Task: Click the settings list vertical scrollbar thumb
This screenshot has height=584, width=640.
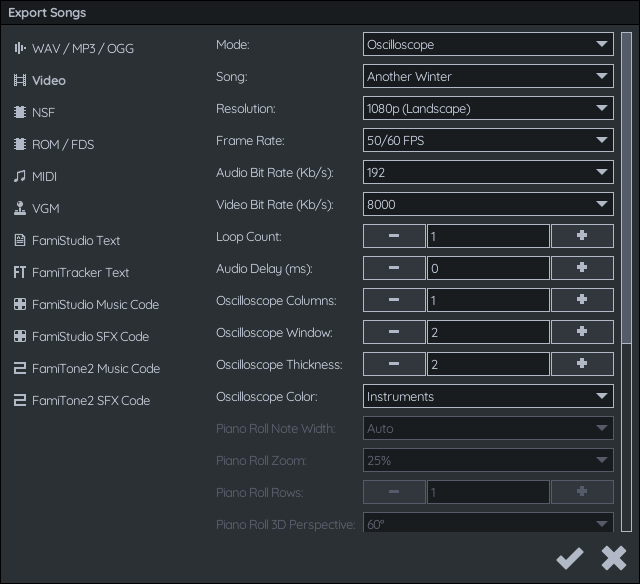Action: click(627, 189)
